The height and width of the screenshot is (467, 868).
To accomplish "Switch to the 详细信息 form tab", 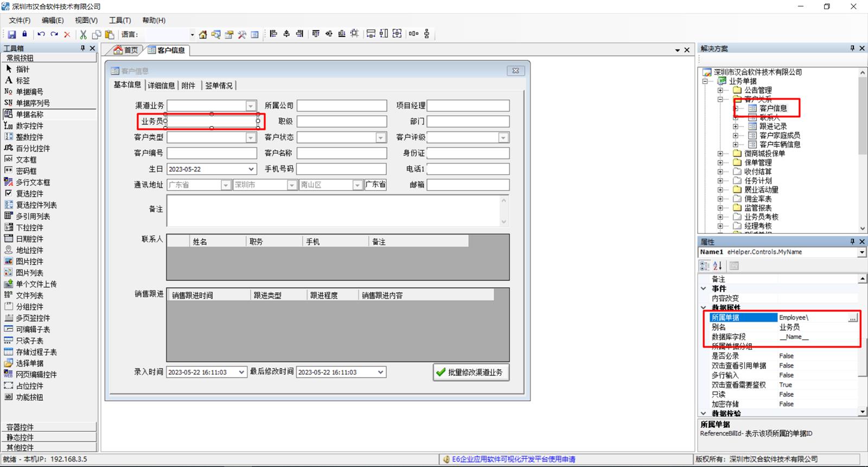I will tap(162, 85).
